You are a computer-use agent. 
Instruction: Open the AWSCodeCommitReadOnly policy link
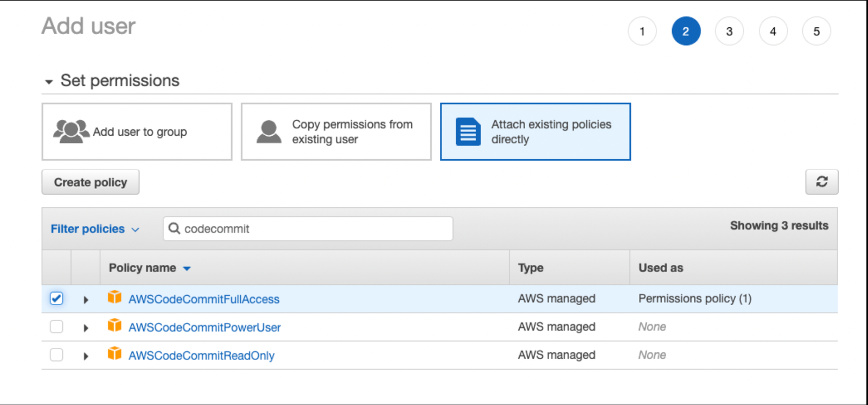(201, 356)
